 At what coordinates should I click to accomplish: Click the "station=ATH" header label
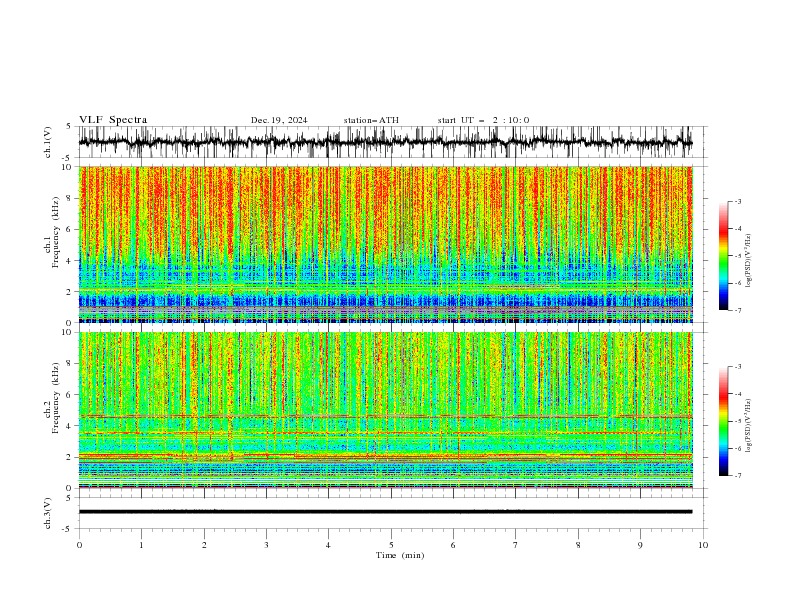[371, 120]
